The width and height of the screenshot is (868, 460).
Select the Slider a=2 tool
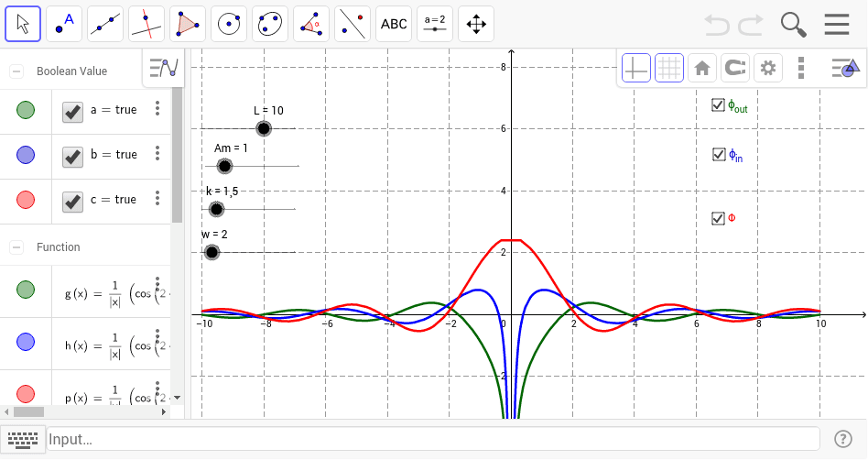[435, 25]
